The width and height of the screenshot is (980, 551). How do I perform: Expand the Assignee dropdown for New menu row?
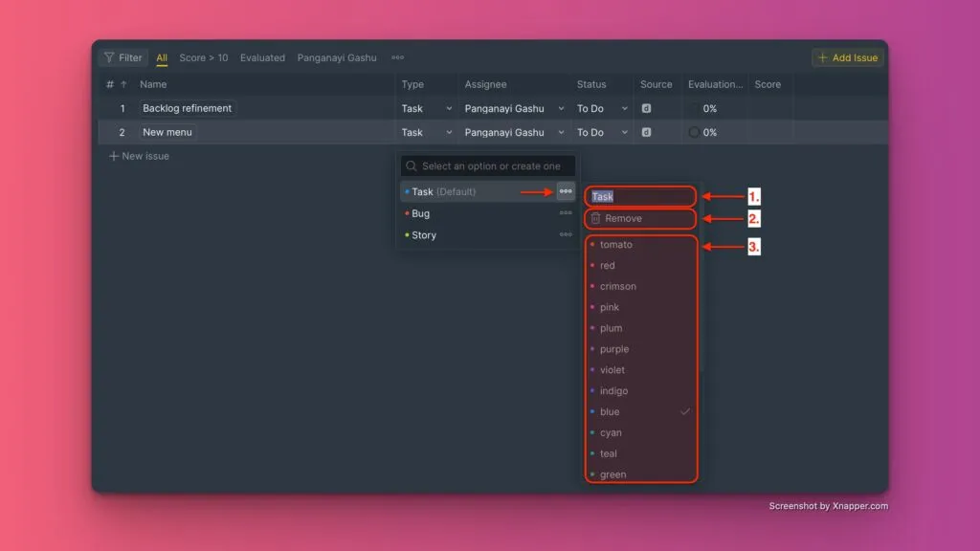click(x=561, y=133)
